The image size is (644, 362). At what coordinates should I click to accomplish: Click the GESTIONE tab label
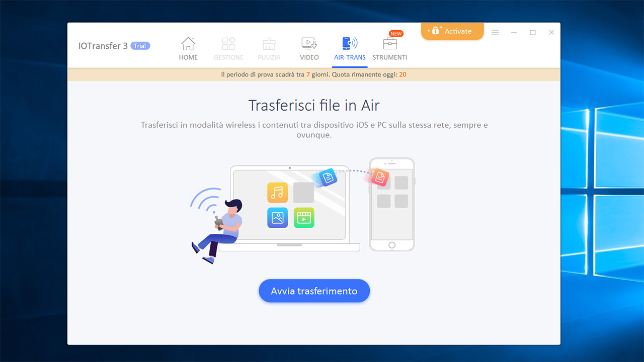coord(228,57)
